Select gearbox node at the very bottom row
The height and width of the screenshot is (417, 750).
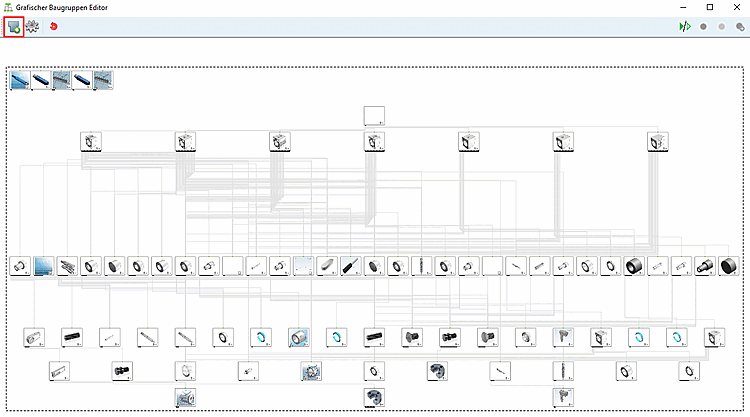pyautogui.click(x=185, y=398)
